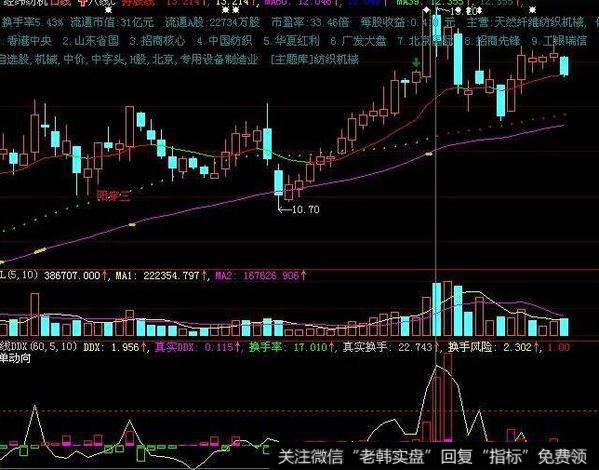
Task: Click the 换手风险: 2.302 indicator
Action: (x=490, y=347)
